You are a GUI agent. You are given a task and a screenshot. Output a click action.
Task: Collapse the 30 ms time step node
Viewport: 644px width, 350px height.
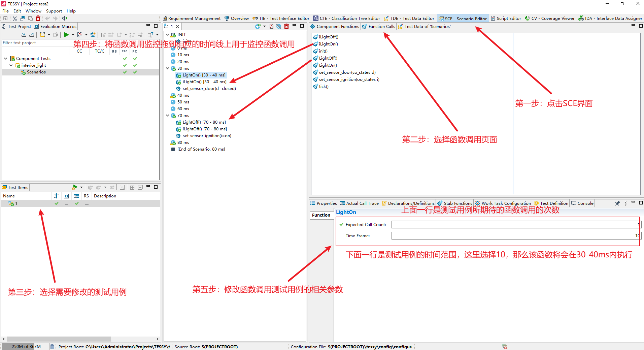[167, 68]
